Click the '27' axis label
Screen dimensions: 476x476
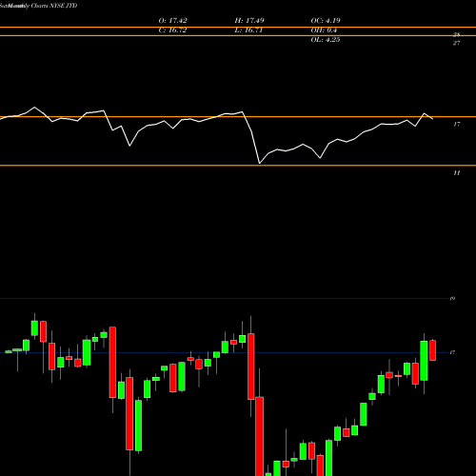tap(456, 43)
